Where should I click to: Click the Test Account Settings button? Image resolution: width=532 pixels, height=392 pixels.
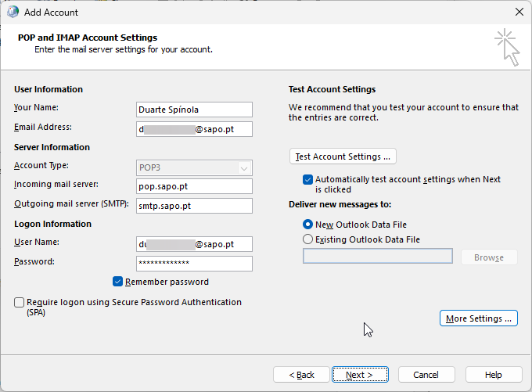coord(343,156)
